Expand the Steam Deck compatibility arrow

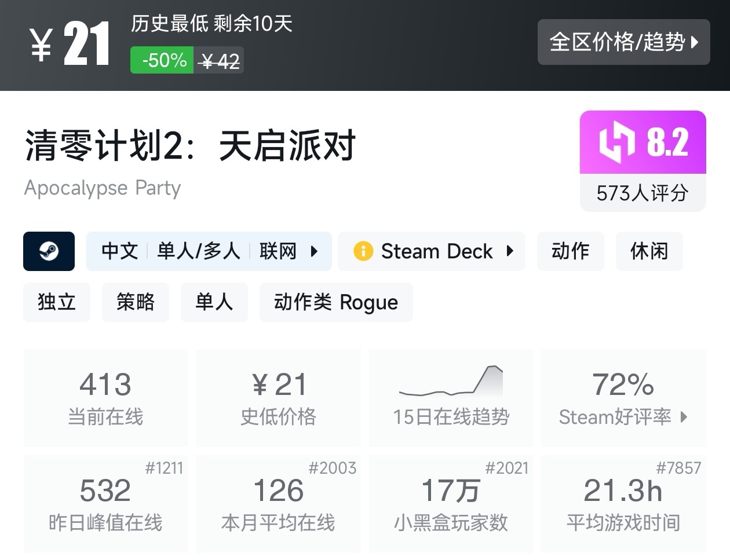[x=510, y=251]
